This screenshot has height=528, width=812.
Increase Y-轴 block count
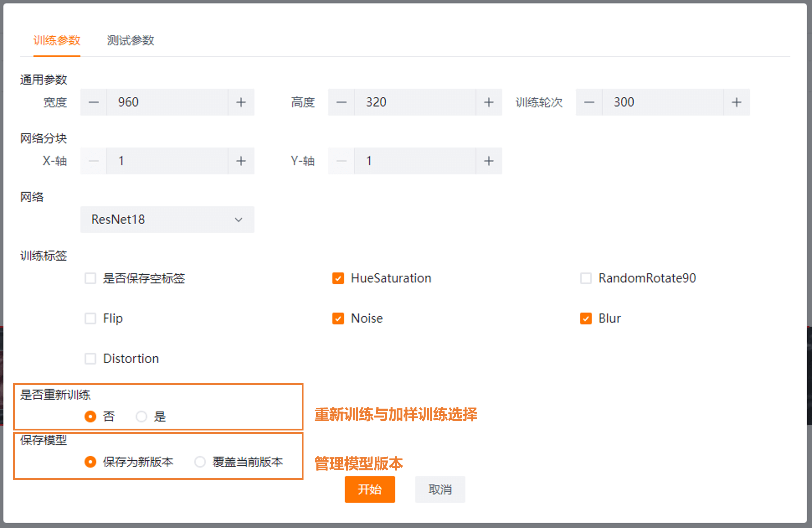pyautogui.click(x=489, y=161)
